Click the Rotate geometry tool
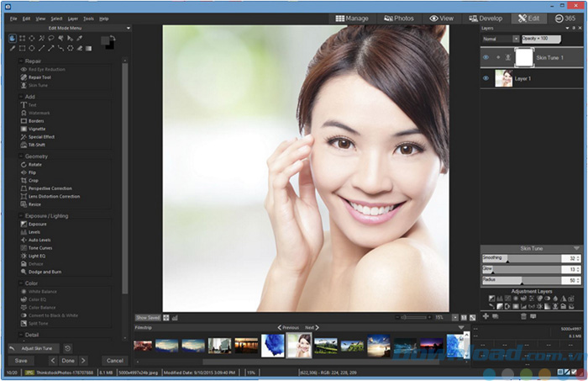The image size is (588, 381). 34,164
